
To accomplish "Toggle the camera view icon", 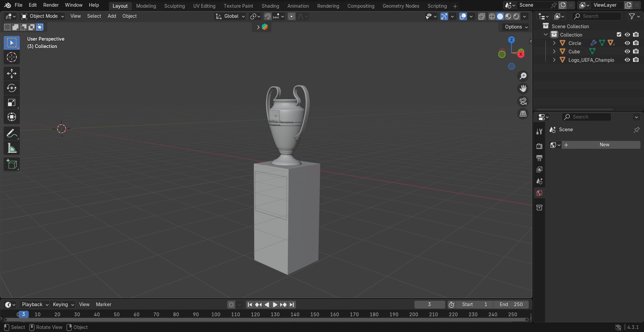I will [x=523, y=101].
